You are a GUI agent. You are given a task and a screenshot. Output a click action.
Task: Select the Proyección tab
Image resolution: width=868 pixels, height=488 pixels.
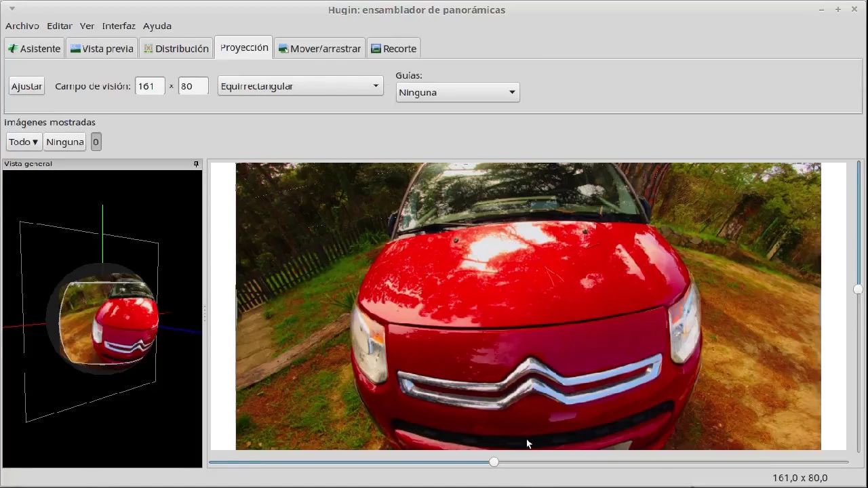click(244, 47)
